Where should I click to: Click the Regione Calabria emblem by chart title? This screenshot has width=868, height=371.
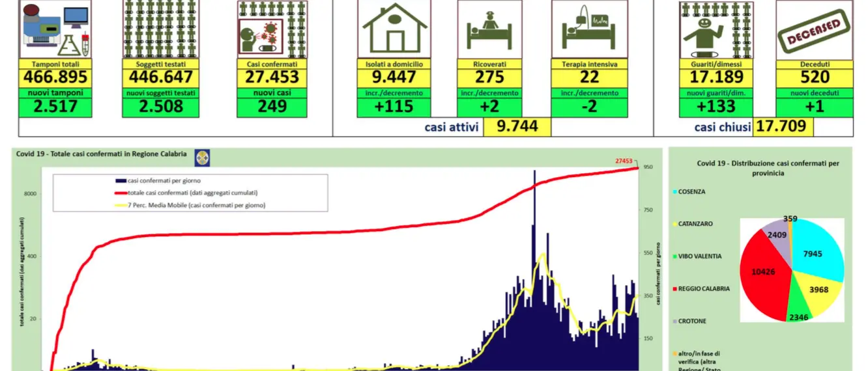[x=203, y=157]
